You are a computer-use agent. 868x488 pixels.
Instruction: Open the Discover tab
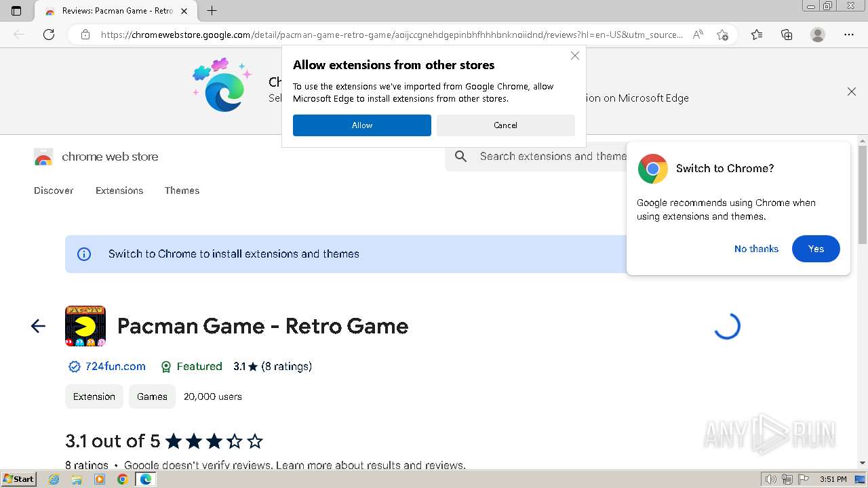(54, 190)
